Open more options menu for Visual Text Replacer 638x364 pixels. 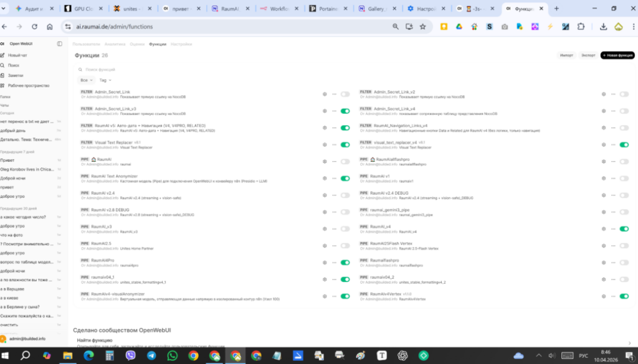335,144
